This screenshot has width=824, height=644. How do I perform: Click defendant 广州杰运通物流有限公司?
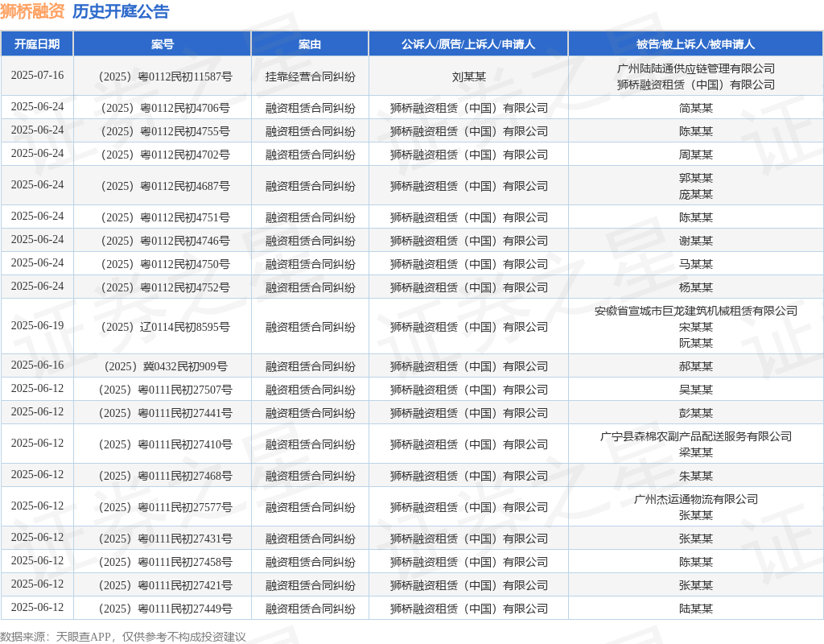point(696,499)
